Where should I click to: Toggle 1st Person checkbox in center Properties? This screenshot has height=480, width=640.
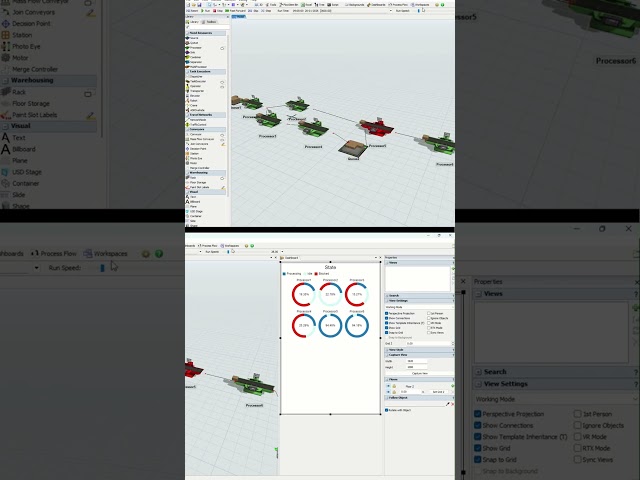pos(429,313)
